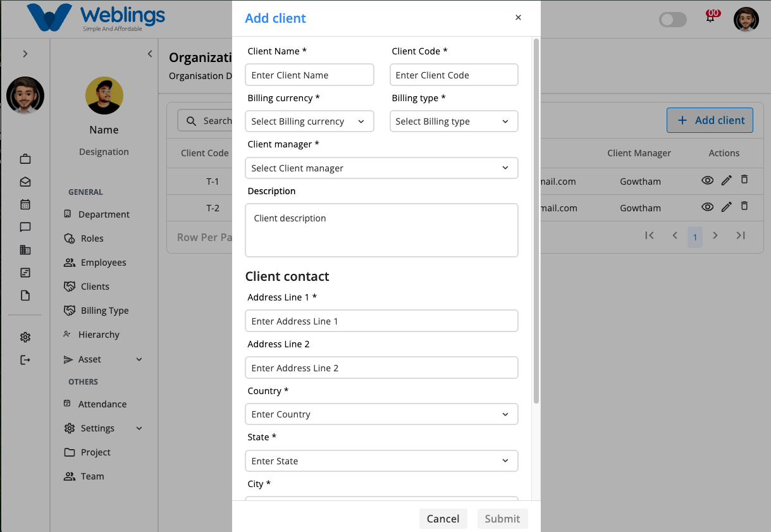Go to the next page of clients
The width and height of the screenshot is (771, 532).
point(715,235)
